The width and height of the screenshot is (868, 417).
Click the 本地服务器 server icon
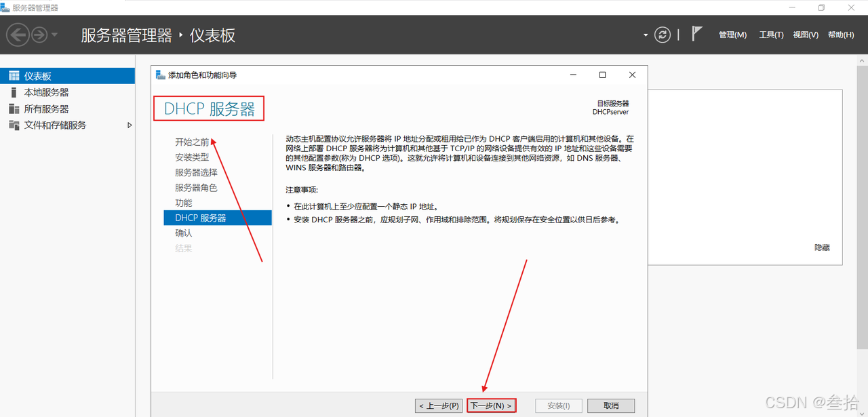pyautogui.click(x=14, y=92)
